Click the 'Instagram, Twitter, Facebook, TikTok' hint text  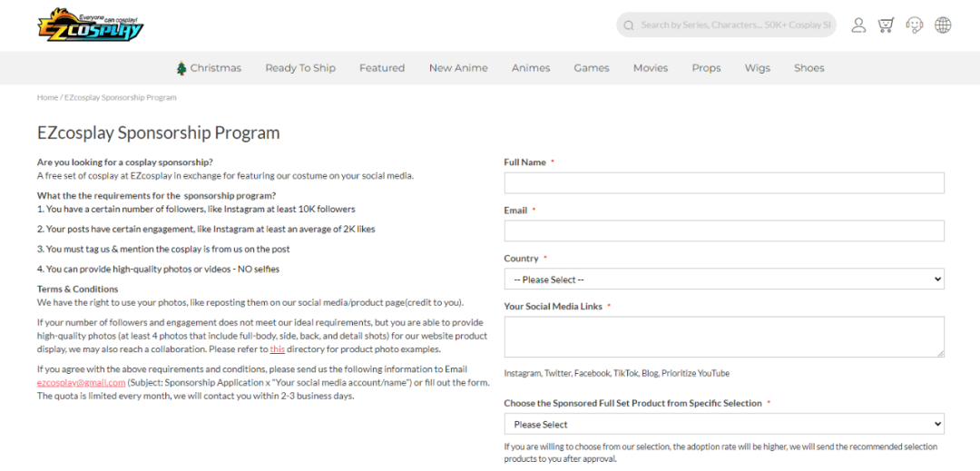616,374
